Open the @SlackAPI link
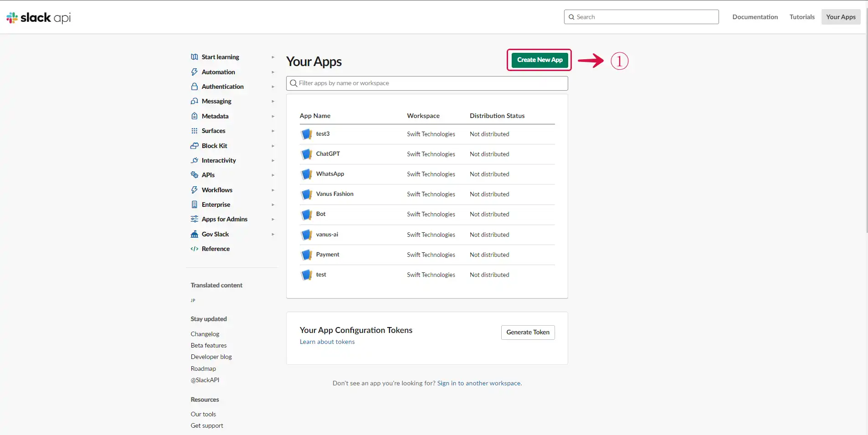The height and width of the screenshot is (435, 868). [x=205, y=380]
